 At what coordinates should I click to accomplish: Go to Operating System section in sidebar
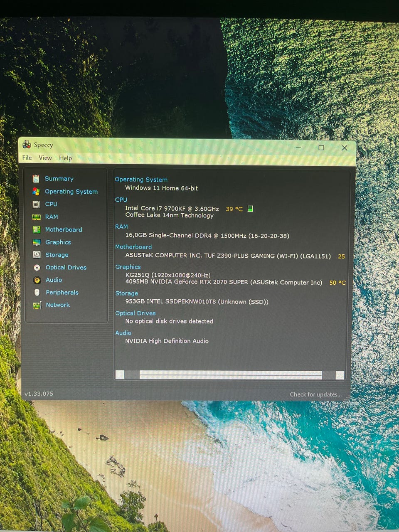click(x=71, y=192)
